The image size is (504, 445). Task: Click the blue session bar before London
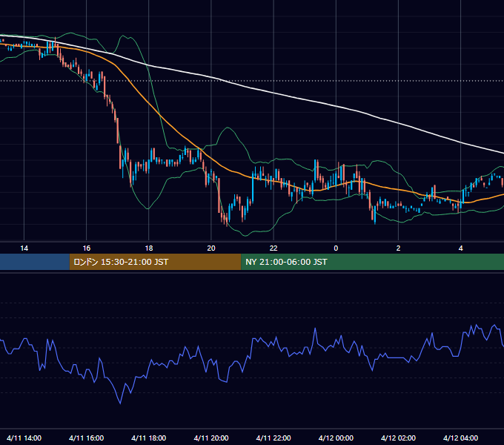[35, 262]
